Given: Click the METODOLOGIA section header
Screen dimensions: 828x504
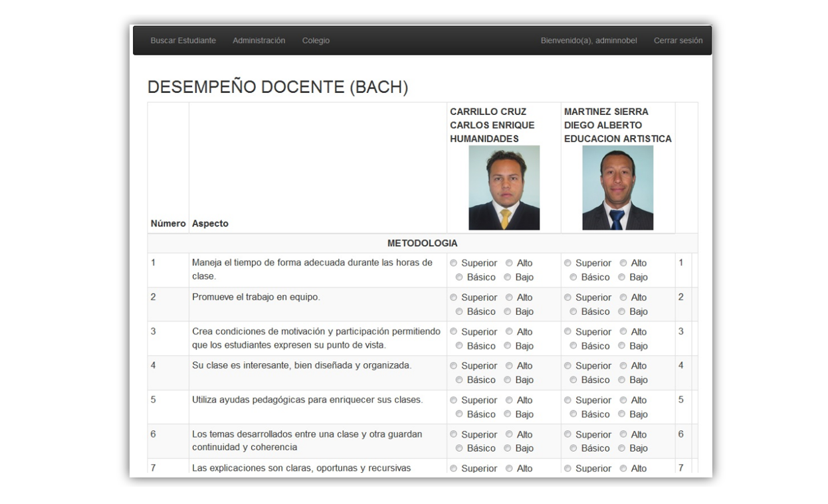Looking at the screenshot, I should 423,244.
